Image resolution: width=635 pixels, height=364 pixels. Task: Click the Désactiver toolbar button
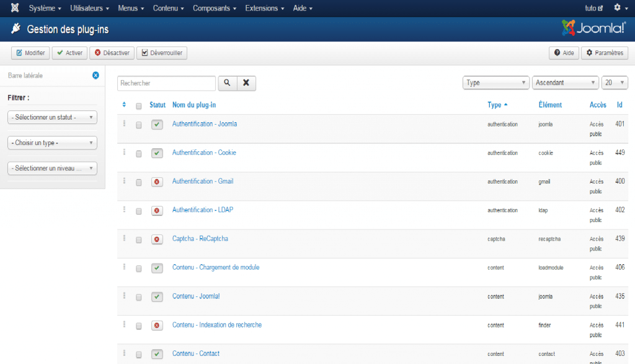[x=112, y=53]
